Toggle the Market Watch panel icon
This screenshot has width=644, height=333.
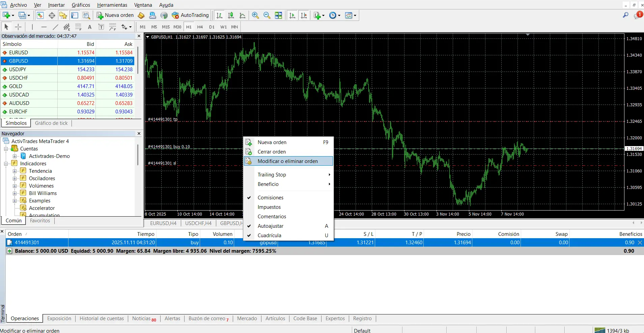tap(40, 15)
